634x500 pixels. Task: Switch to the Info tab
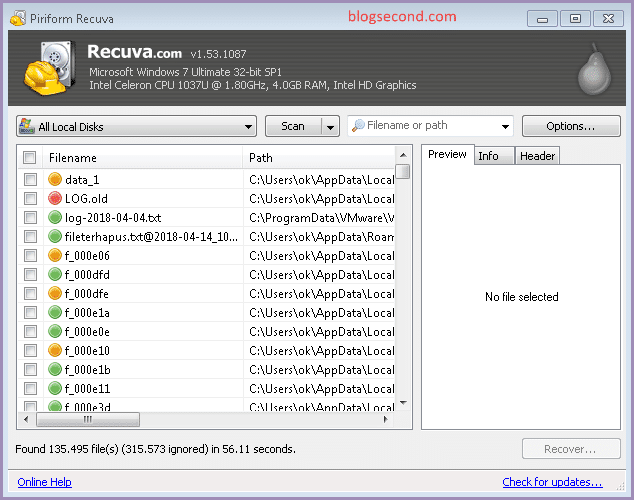coord(494,156)
